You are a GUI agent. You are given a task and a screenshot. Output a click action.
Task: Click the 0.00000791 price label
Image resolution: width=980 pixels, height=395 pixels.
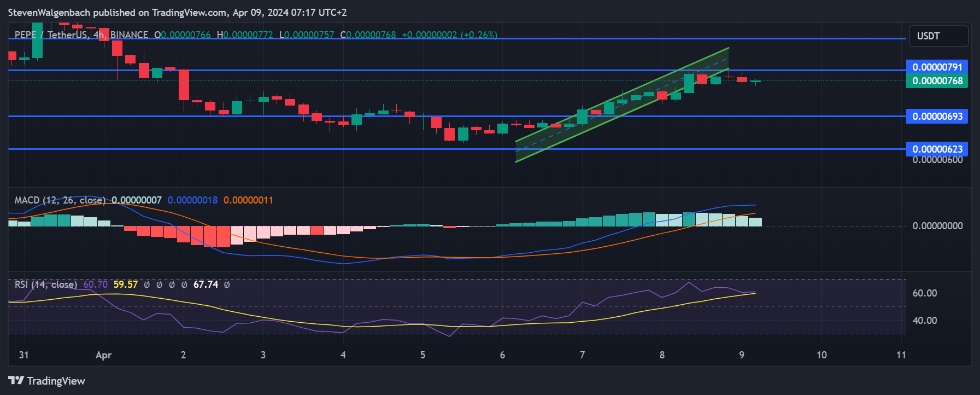pyautogui.click(x=937, y=67)
